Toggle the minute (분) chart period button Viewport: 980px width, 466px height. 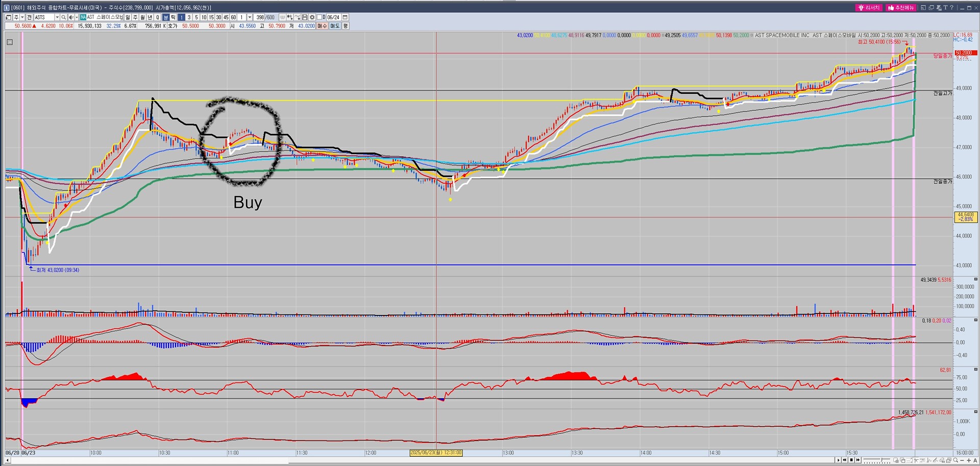point(166,17)
